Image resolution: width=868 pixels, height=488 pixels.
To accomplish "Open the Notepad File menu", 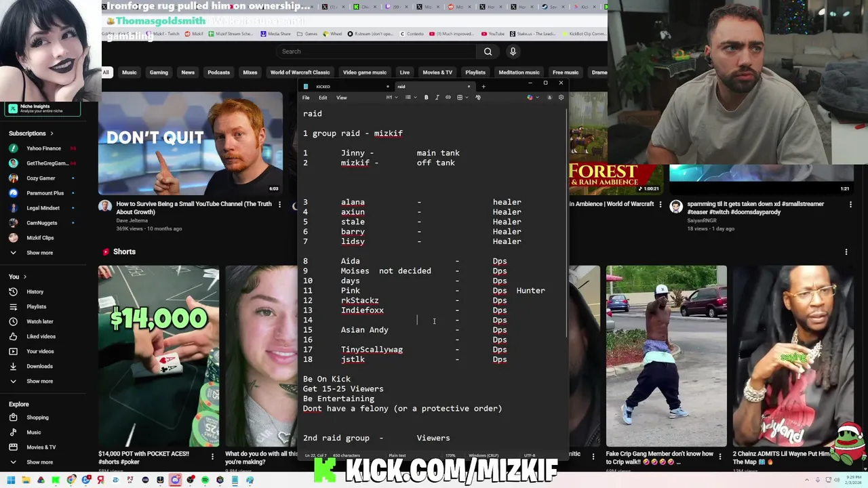I will point(306,98).
